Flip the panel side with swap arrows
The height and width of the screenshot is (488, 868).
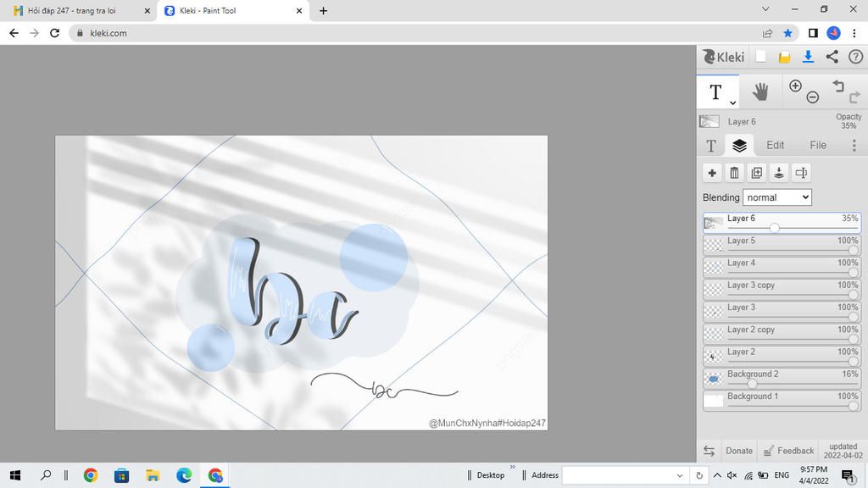(709, 451)
